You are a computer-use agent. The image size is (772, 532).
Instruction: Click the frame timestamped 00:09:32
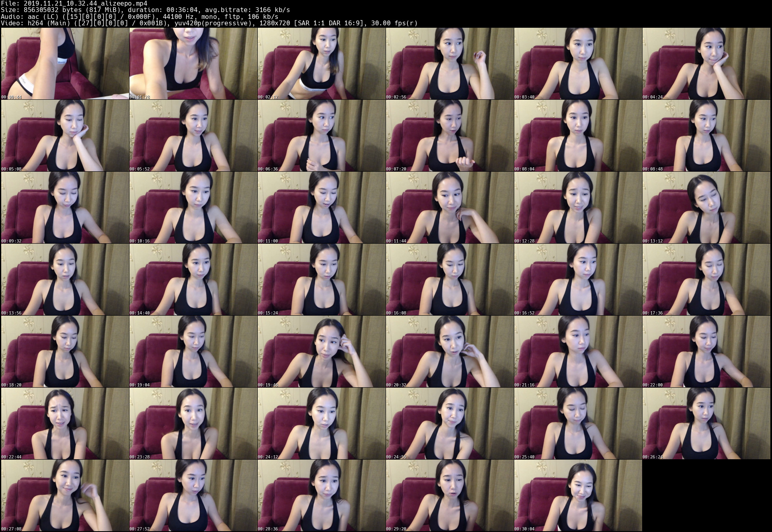(65, 207)
